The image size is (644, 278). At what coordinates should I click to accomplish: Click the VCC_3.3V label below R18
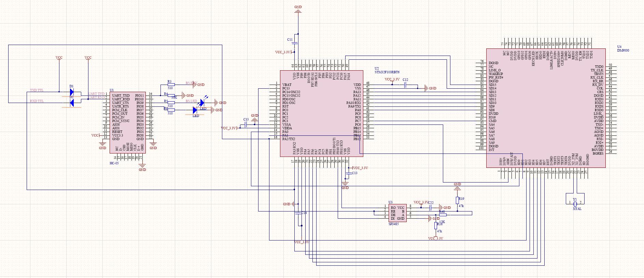point(435,238)
